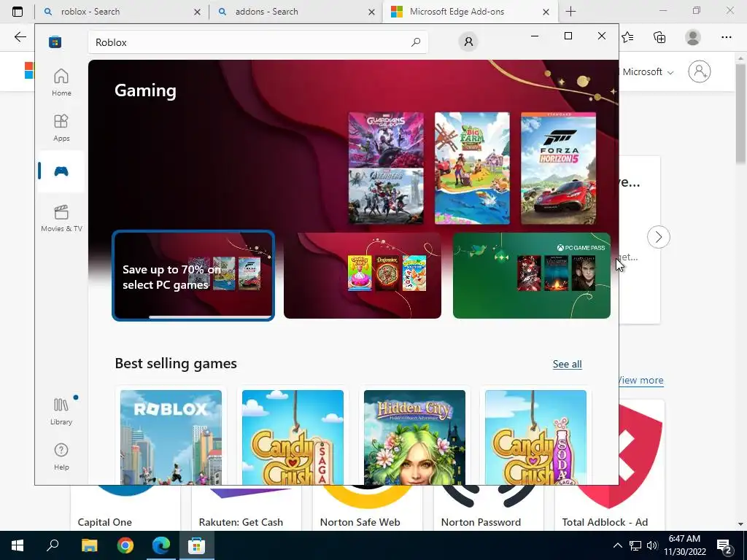Select Save up to 70% on PC games banner
The height and width of the screenshot is (560, 747).
click(x=193, y=276)
